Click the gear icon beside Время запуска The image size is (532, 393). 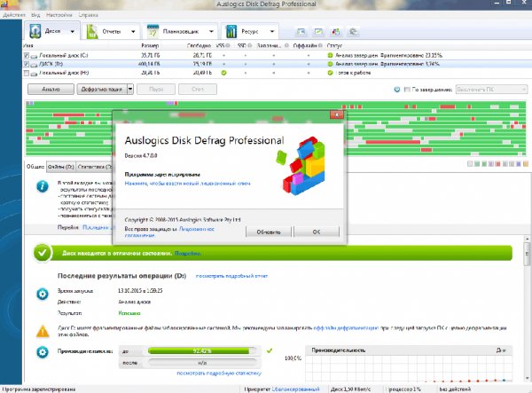(x=43, y=294)
